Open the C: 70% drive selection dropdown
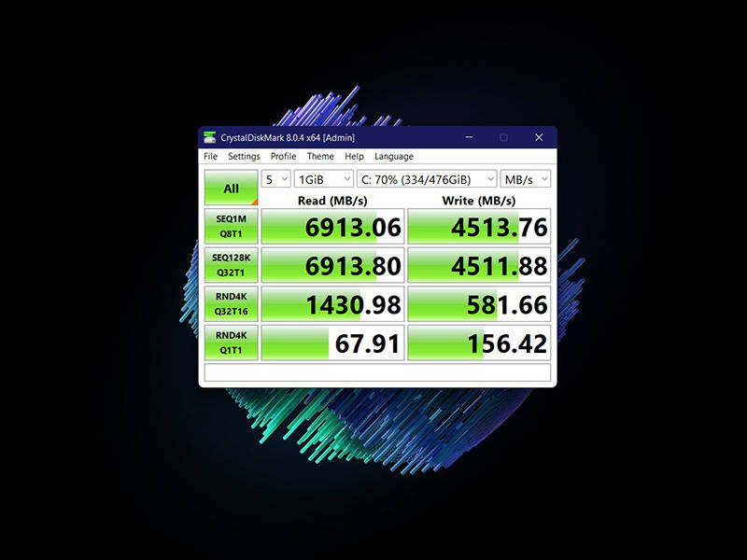This screenshot has height=560, width=747. tap(426, 179)
